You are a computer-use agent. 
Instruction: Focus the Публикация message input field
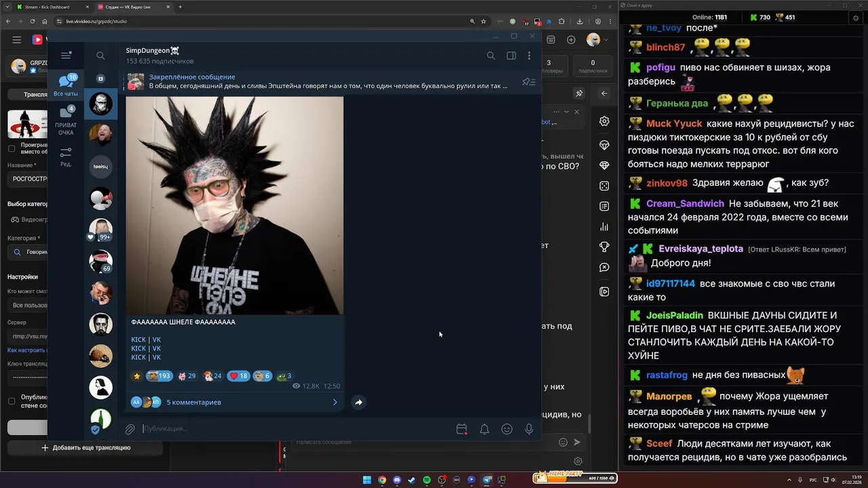point(295,429)
